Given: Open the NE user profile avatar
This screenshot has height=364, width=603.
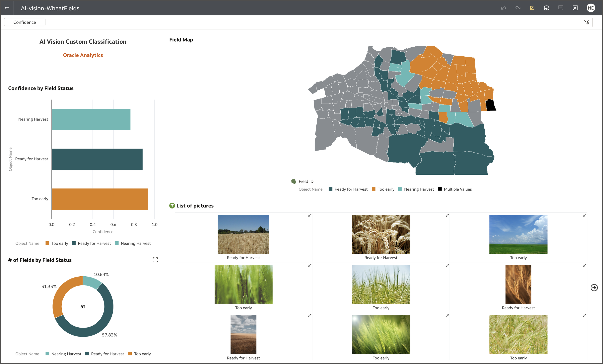Looking at the screenshot, I should 590,8.
